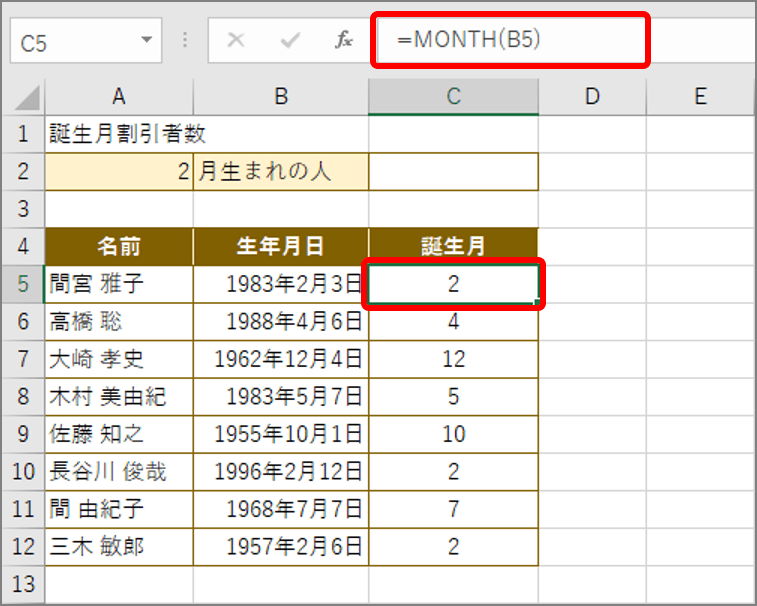Click name cell 佐藤 知之
This screenshot has height=606, width=757.
[119, 434]
